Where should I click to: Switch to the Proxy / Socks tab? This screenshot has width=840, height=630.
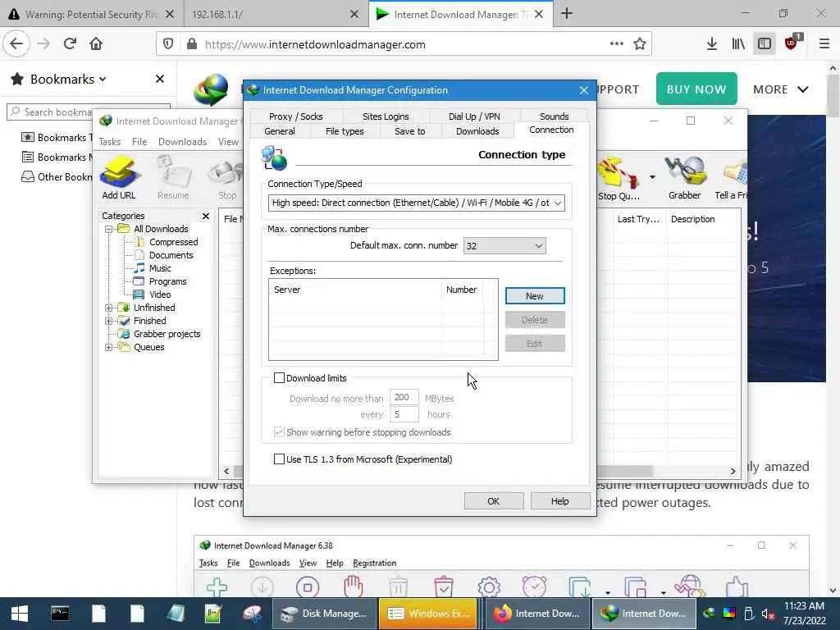295,116
